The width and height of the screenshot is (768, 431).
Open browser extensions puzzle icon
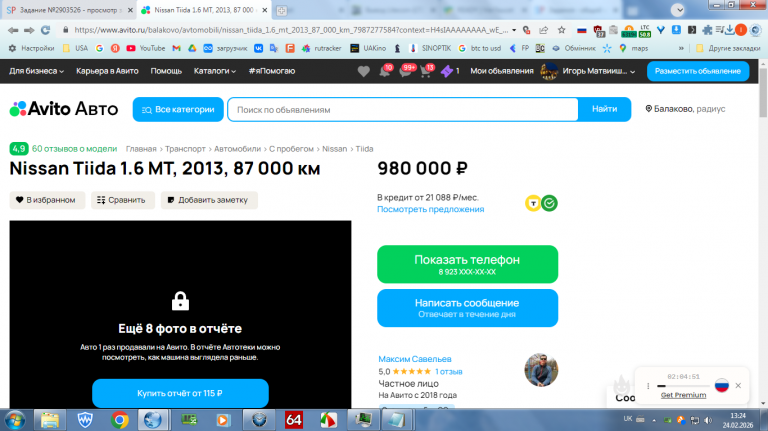click(707, 30)
